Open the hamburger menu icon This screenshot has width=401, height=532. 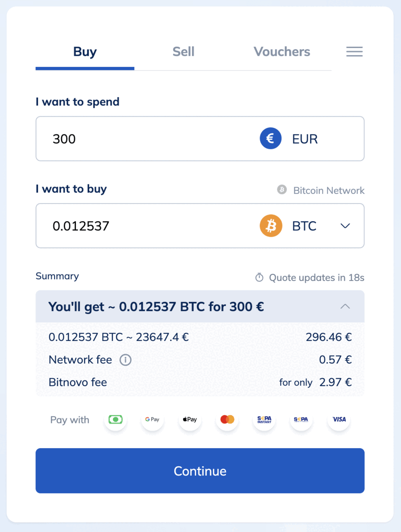coord(354,51)
